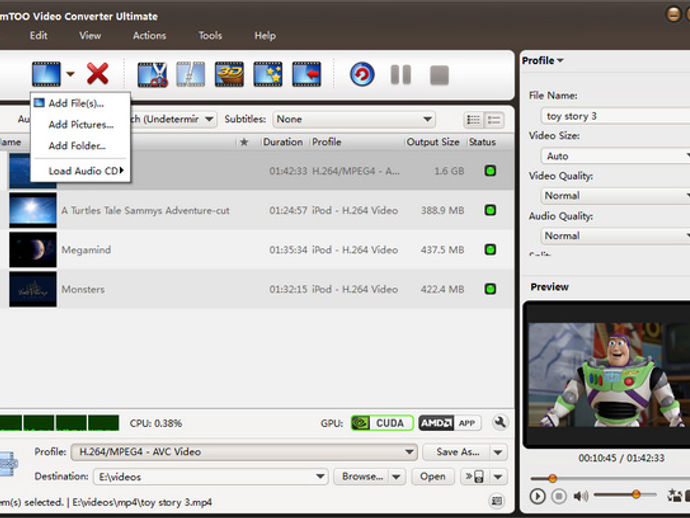
Task: Open the Video Quality Normal combo box
Action: [615, 196]
